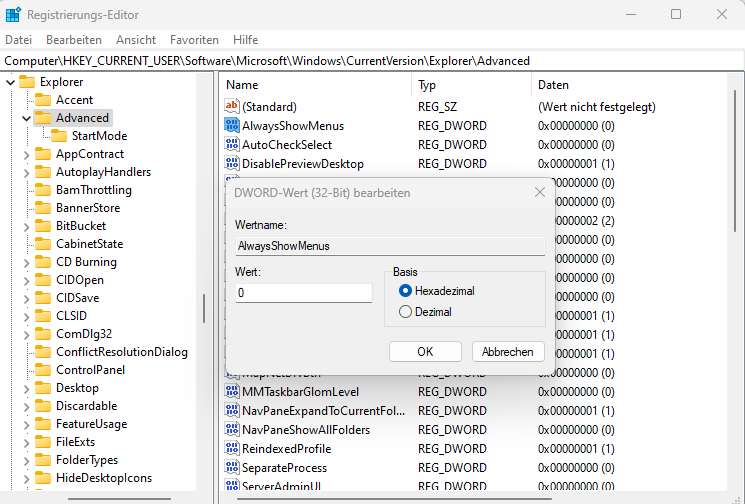This screenshot has height=504, width=745.
Task: Click the AppContract folder icon
Action: (43, 154)
